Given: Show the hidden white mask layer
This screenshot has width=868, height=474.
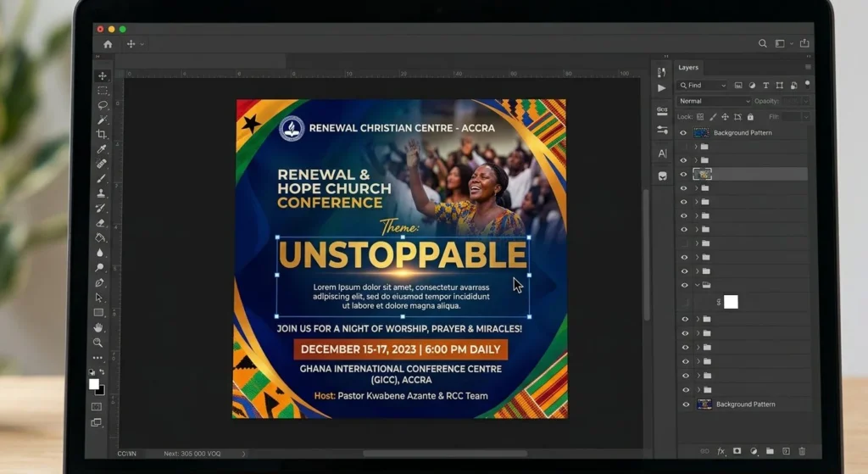Looking at the screenshot, I should pos(685,303).
